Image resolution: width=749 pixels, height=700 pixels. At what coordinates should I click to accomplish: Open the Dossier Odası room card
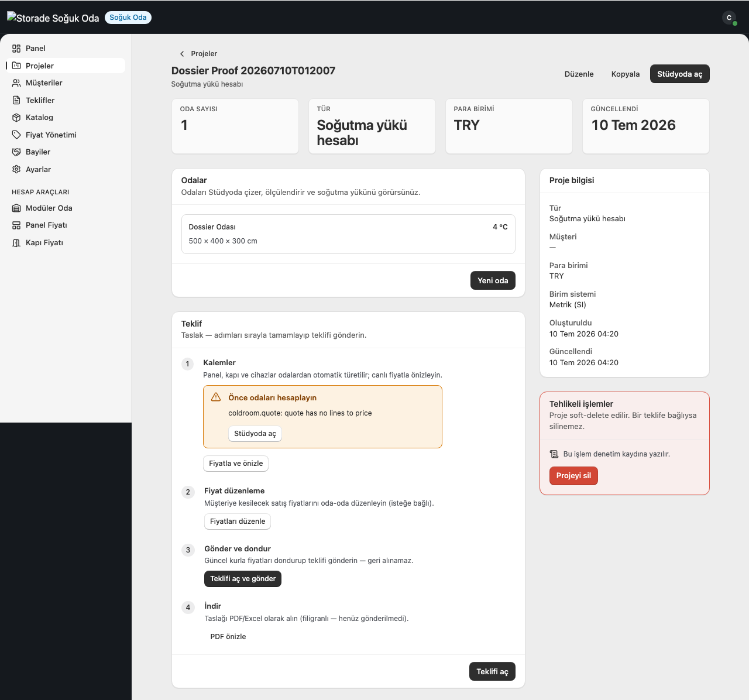(x=348, y=234)
